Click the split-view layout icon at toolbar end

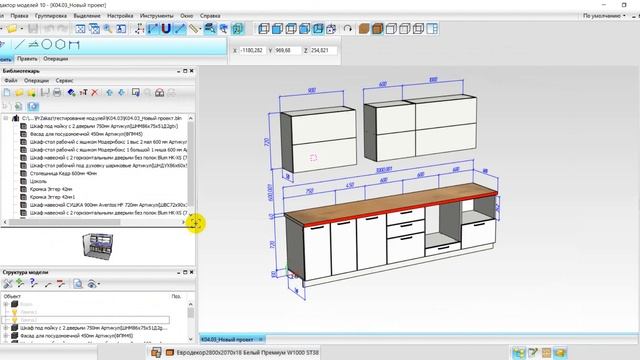[x=432, y=29]
